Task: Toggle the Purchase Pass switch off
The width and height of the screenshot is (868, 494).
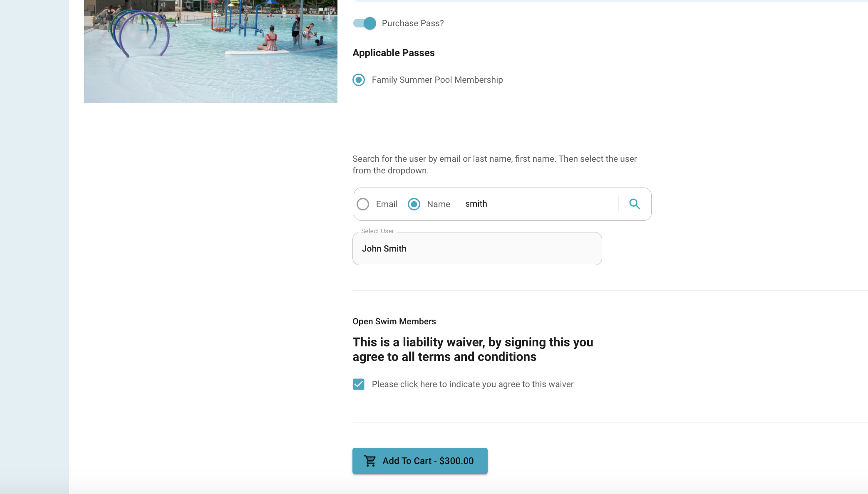Action: (365, 23)
